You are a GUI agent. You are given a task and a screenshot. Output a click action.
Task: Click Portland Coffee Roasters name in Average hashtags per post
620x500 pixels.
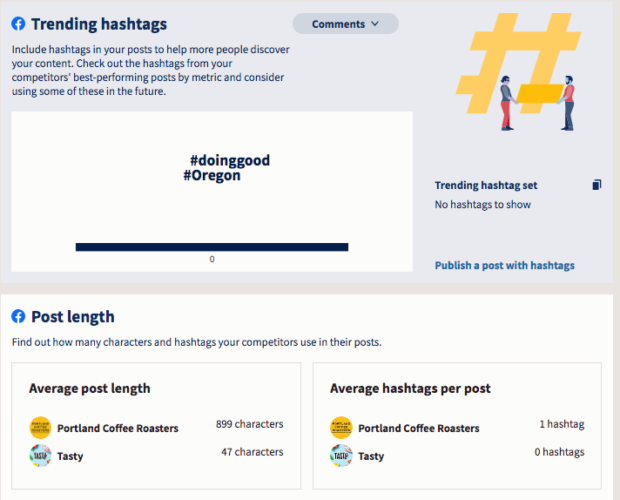419,428
